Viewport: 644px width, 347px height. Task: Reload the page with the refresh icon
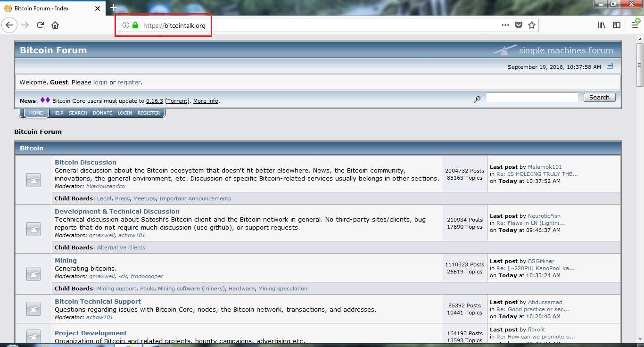point(40,25)
